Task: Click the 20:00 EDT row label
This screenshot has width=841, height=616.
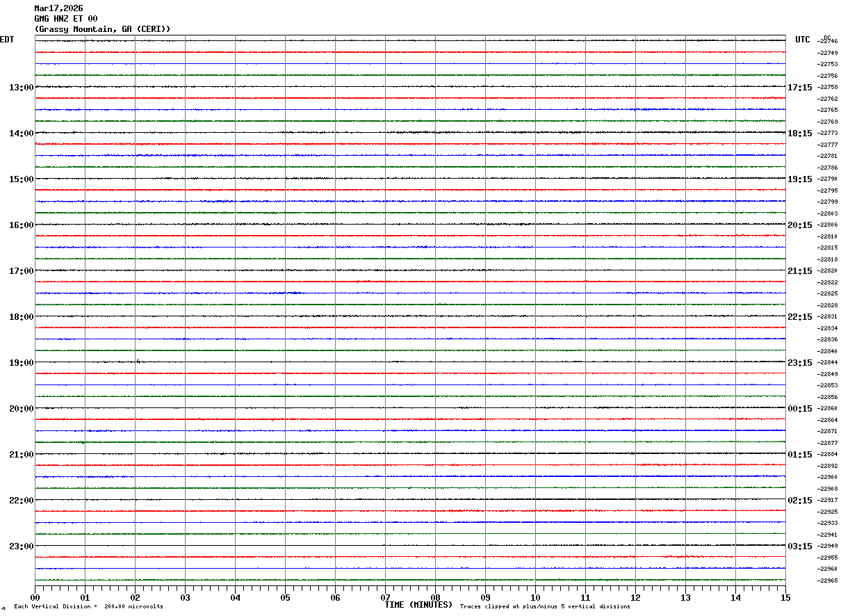Action: click(x=22, y=409)
